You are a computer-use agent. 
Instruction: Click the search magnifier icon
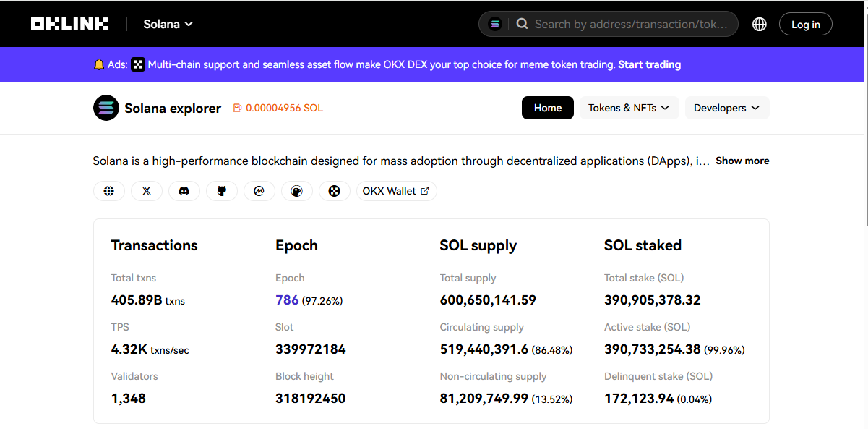coord(522,24)
